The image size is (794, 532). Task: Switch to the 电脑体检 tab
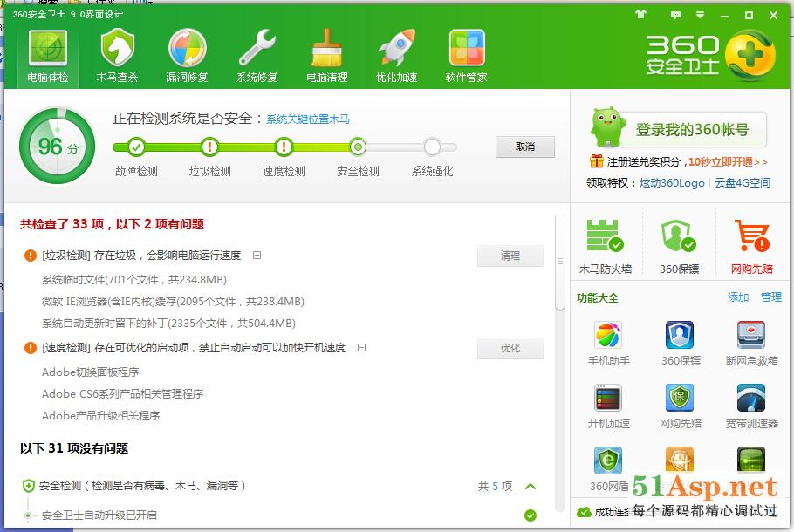48,56
